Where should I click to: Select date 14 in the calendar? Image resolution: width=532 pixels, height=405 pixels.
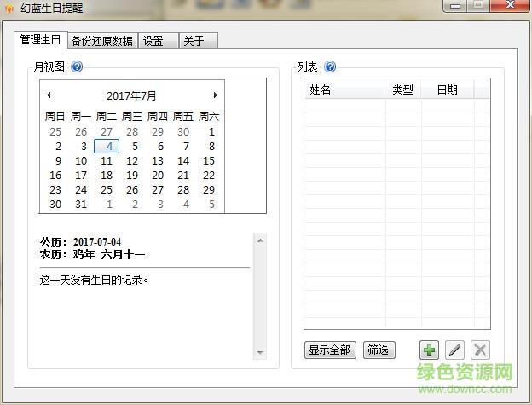point(183,161)
